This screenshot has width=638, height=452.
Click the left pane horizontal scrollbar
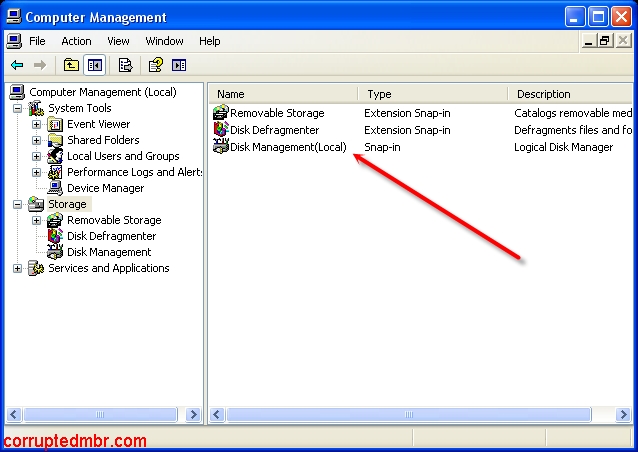tap(100, 414)
